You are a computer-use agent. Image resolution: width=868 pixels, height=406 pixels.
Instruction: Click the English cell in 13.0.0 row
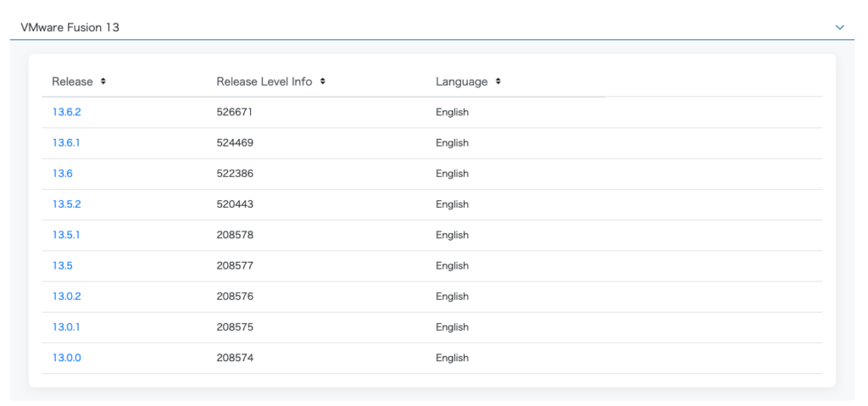tap(452, 358)
